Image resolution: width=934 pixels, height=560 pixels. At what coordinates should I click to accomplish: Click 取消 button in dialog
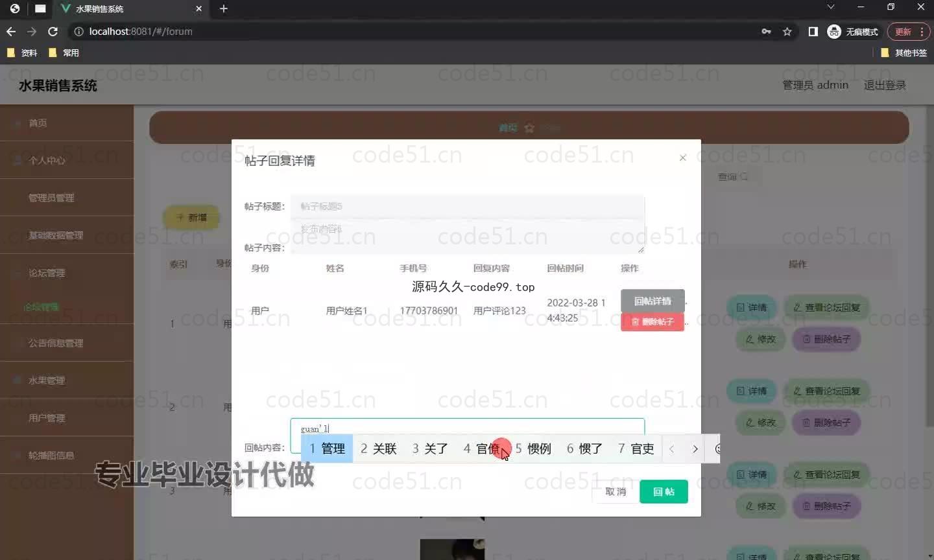615,492
